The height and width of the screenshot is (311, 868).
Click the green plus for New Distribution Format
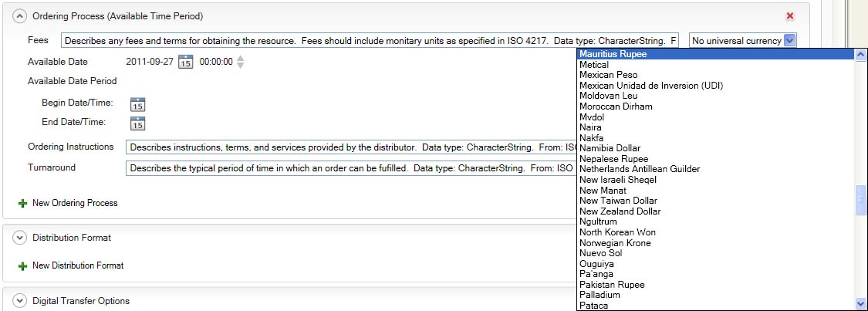(22, 265)
